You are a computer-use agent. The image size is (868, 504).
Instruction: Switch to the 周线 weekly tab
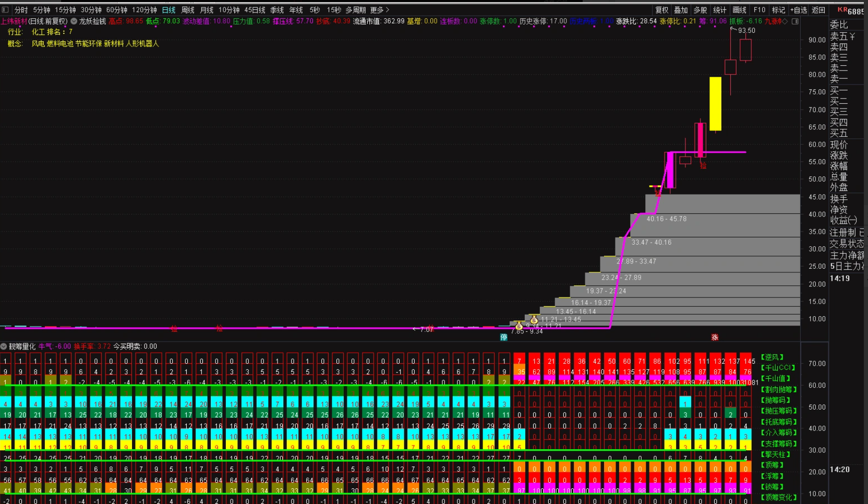click(188, 10)
